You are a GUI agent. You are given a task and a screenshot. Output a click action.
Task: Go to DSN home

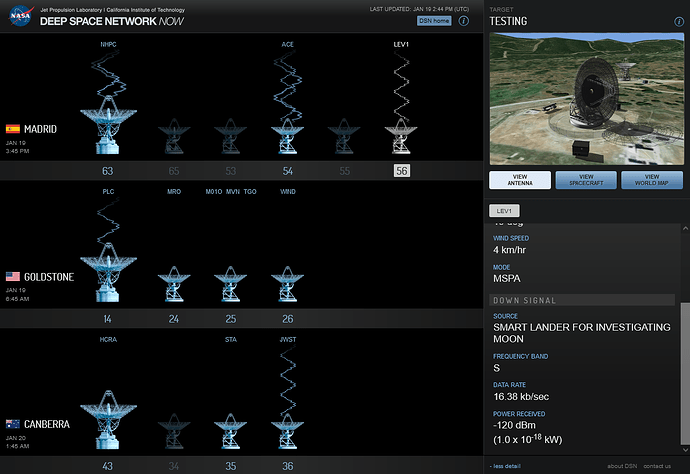434,21
